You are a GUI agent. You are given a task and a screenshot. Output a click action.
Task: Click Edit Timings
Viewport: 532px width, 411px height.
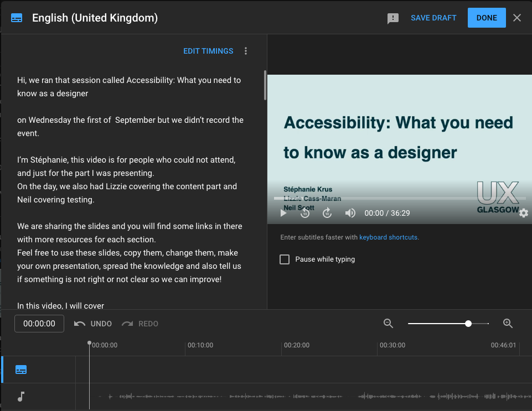click(x=208, y=51)
